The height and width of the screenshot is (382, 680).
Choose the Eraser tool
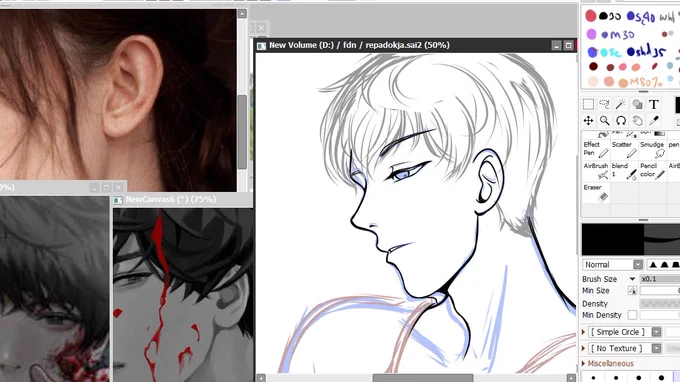point(595,193)
